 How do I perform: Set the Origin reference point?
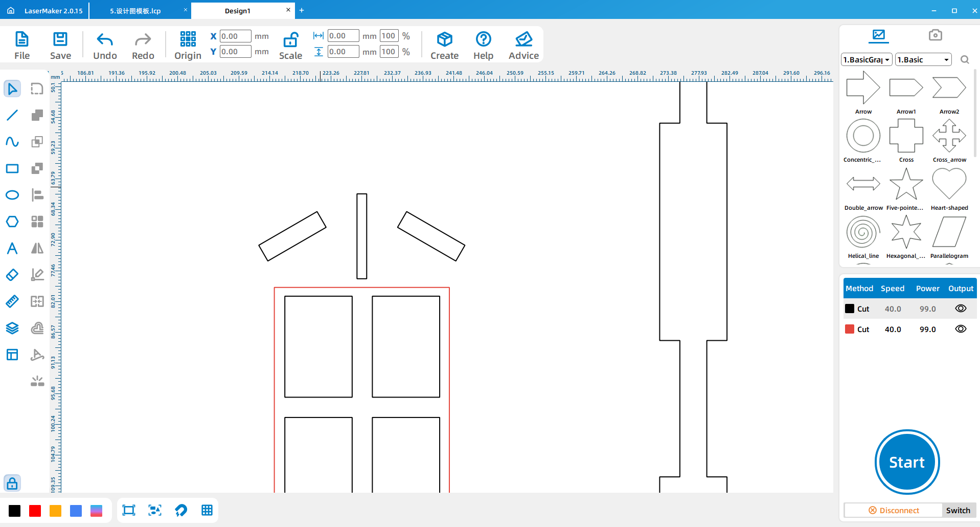pos(188,46)
